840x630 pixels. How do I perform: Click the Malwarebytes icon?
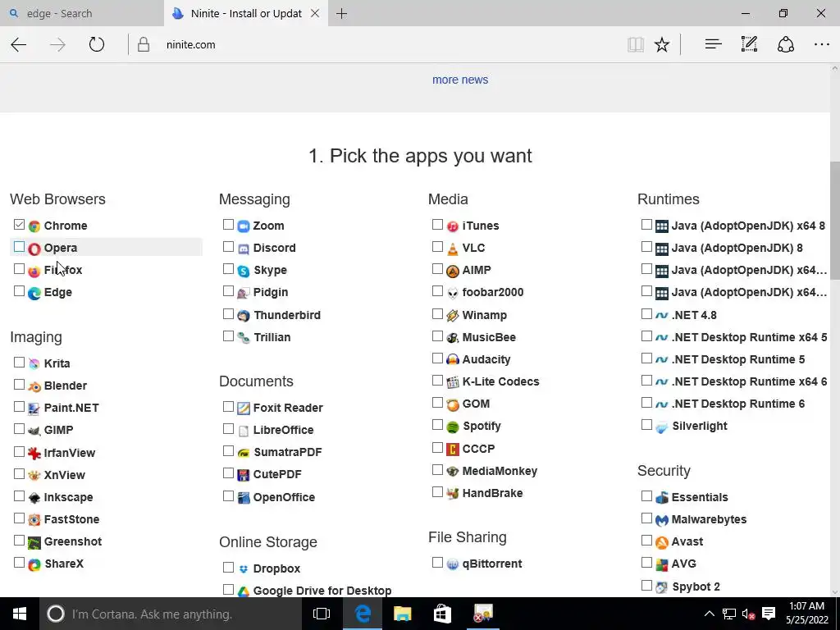[x=662, y=520]
